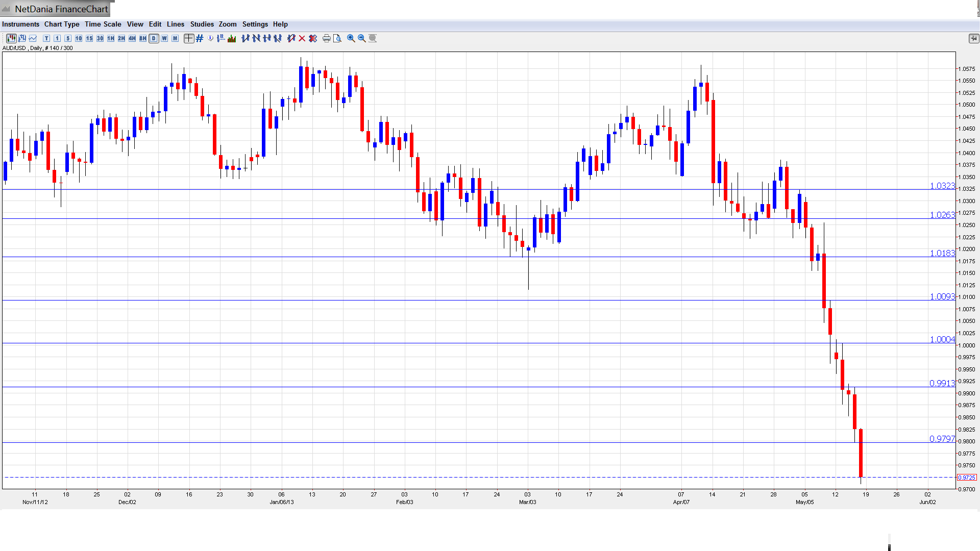Expand the Time Scale menu
The height and width of the screenshot is (551, 980).
tap(103, 24)
